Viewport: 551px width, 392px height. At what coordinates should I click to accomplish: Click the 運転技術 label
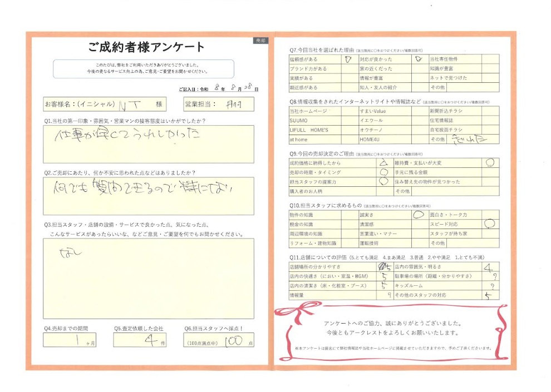[x=369, y=243]
